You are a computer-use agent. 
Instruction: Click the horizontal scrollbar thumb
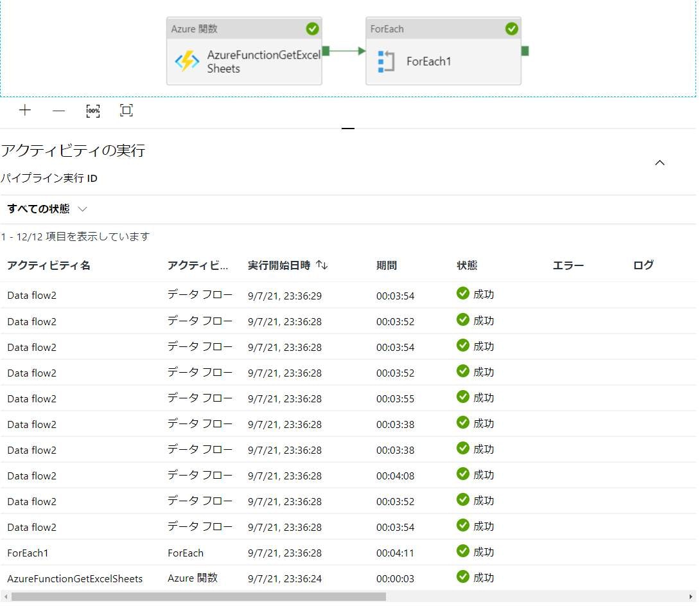point(198,596)
